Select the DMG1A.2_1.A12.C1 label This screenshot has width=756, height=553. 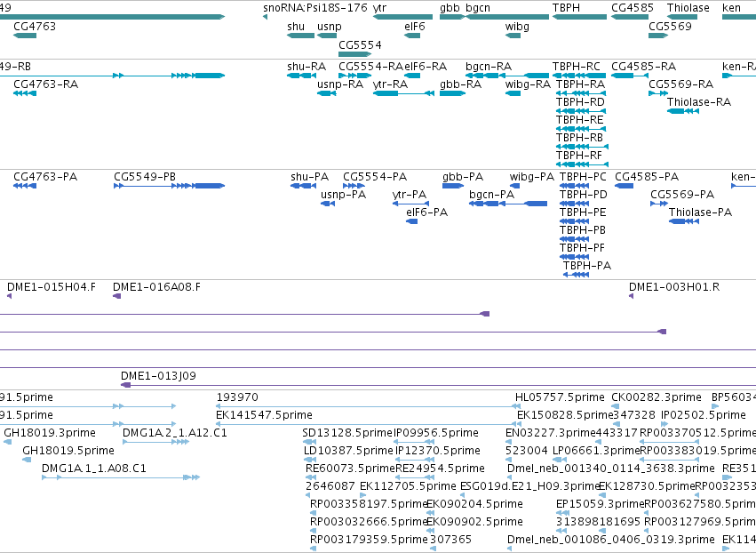174,433
